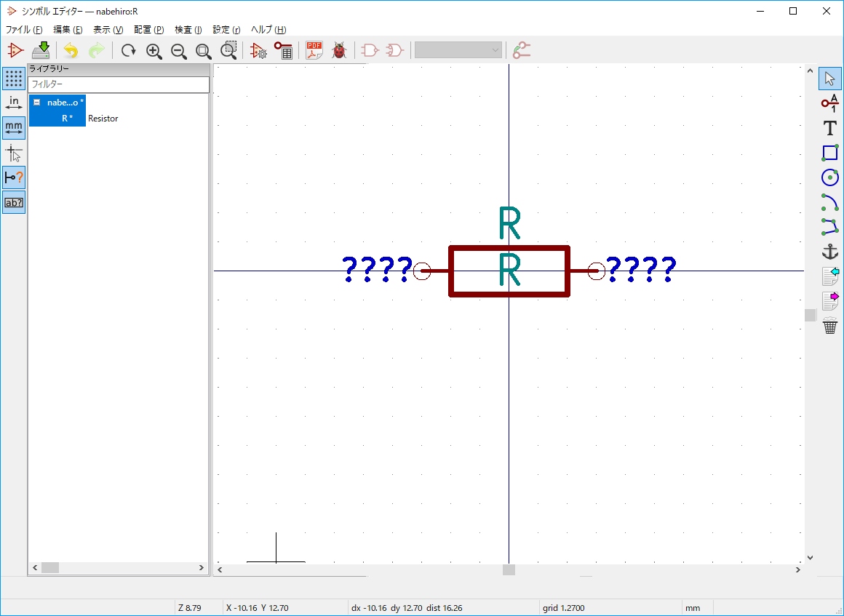Refresh the canvas view
The image size is (844, 616).
[128, 51]
